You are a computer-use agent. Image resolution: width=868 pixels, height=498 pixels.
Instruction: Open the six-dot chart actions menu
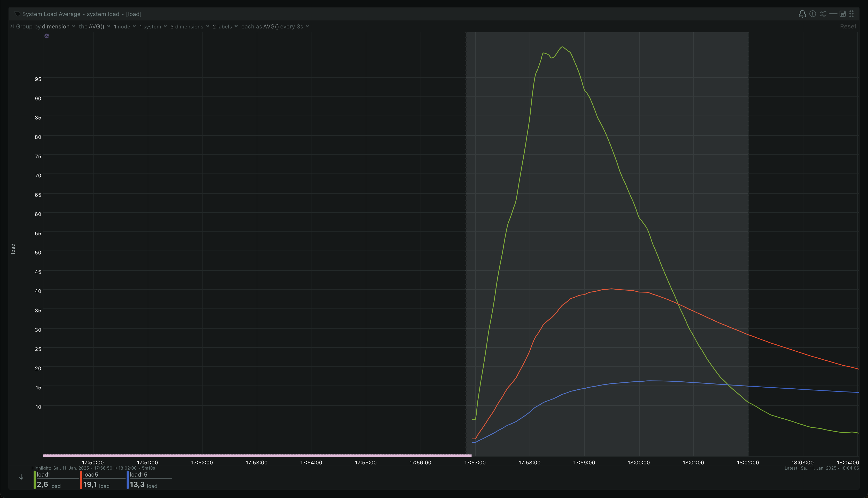852,14
